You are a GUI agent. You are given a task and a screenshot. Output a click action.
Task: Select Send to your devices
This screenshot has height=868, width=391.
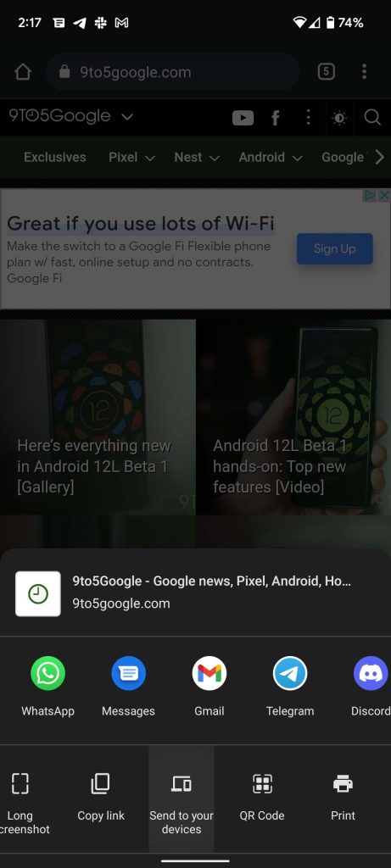coord(182,798)
